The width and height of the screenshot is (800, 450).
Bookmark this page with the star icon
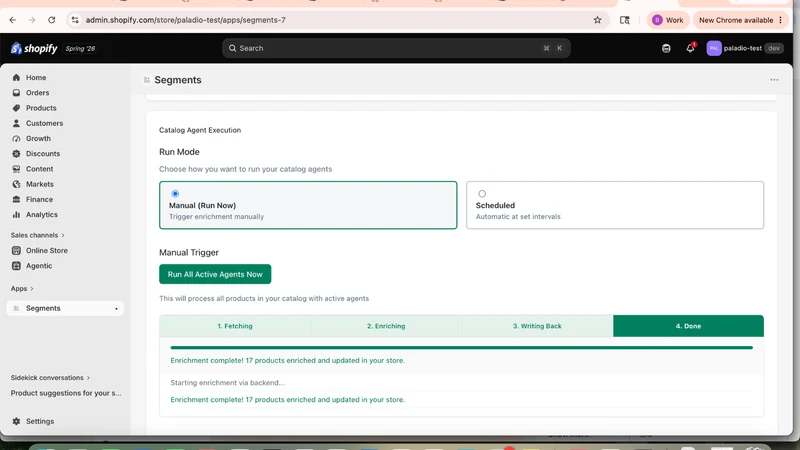tap(597, 20)
